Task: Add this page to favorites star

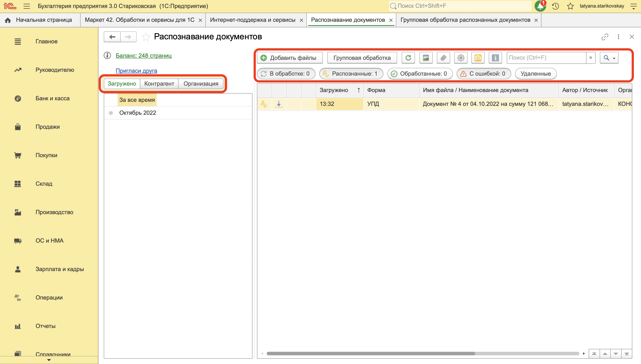Action: pos(146,37)
